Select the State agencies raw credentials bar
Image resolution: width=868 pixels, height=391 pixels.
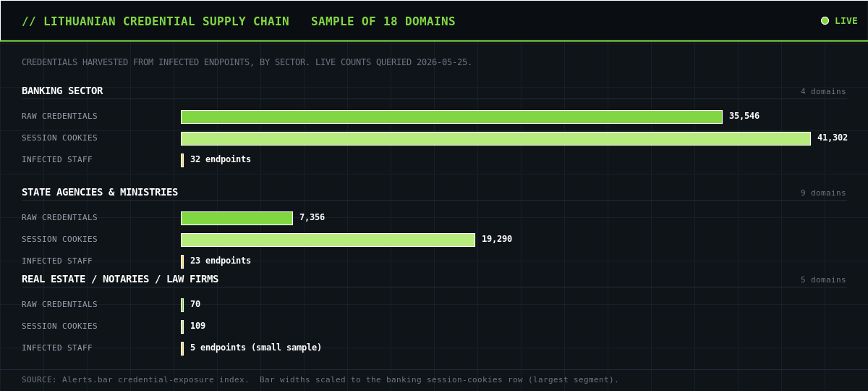237,218
